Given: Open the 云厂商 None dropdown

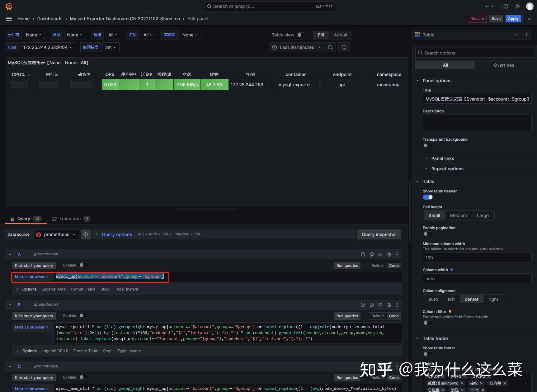Looking at the screenshot, I should coord(34,35).
